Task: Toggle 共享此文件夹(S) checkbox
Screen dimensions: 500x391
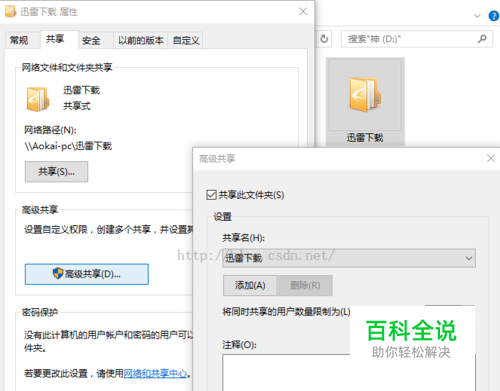Action: click(211, 195)
